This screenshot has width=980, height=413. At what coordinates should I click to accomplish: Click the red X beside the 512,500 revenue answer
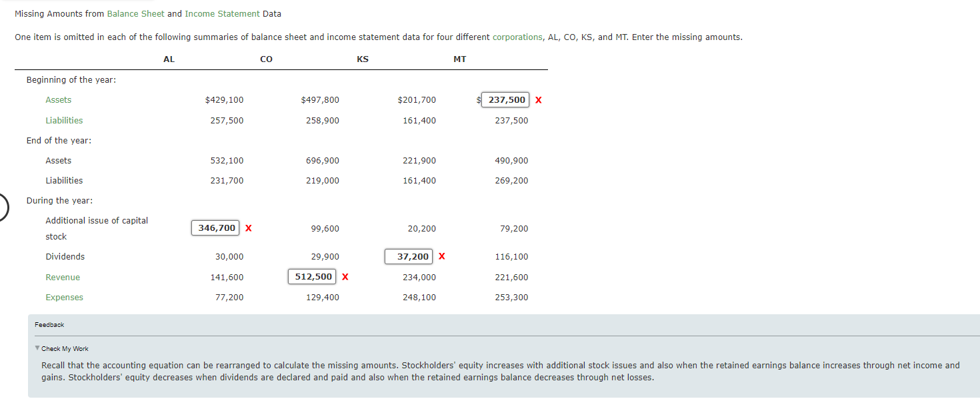click(x=345, y=276)
